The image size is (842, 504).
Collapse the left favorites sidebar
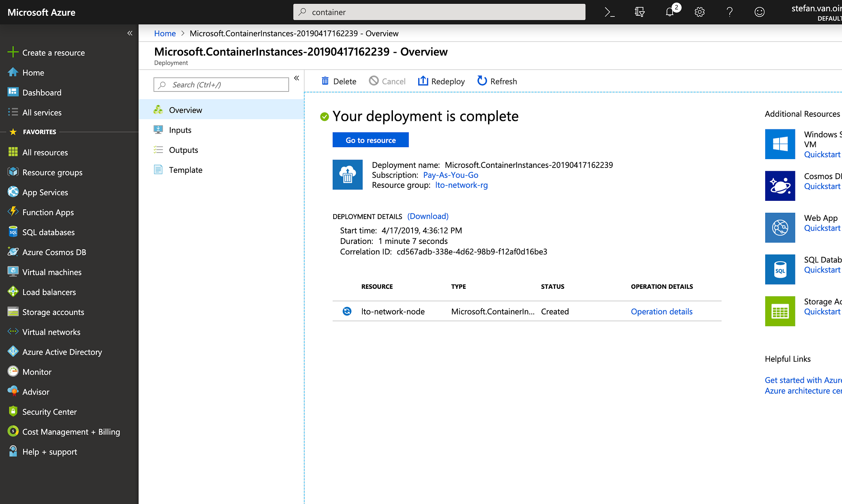point(130,33)
